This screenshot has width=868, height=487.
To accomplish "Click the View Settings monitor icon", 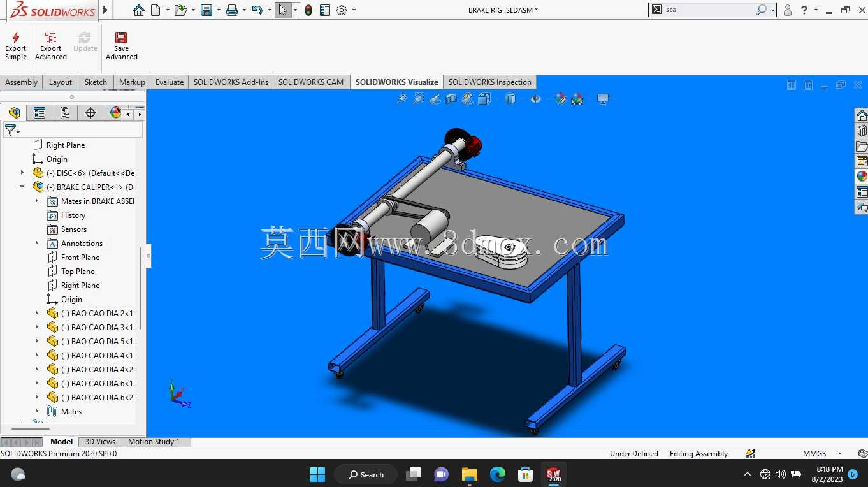I will pos(603,99).
